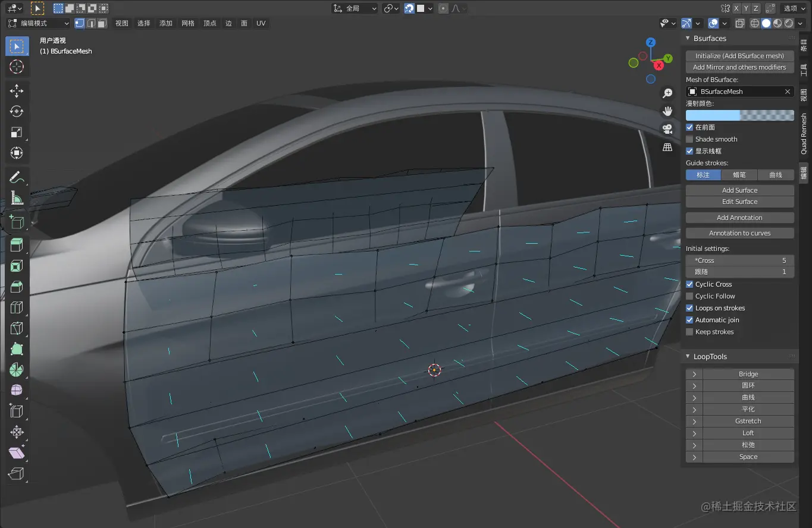The image size is (812, 528).
Task: Select the Rotate tool
Action: tap(16, 111)
